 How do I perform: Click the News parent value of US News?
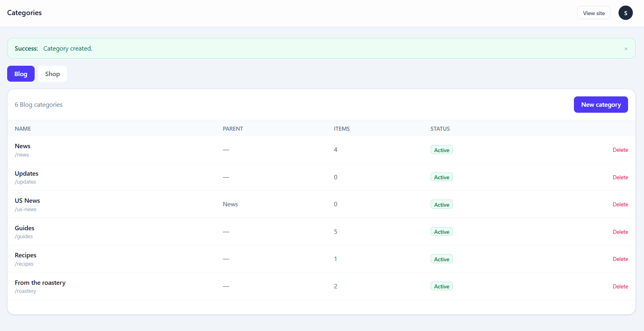230,204
